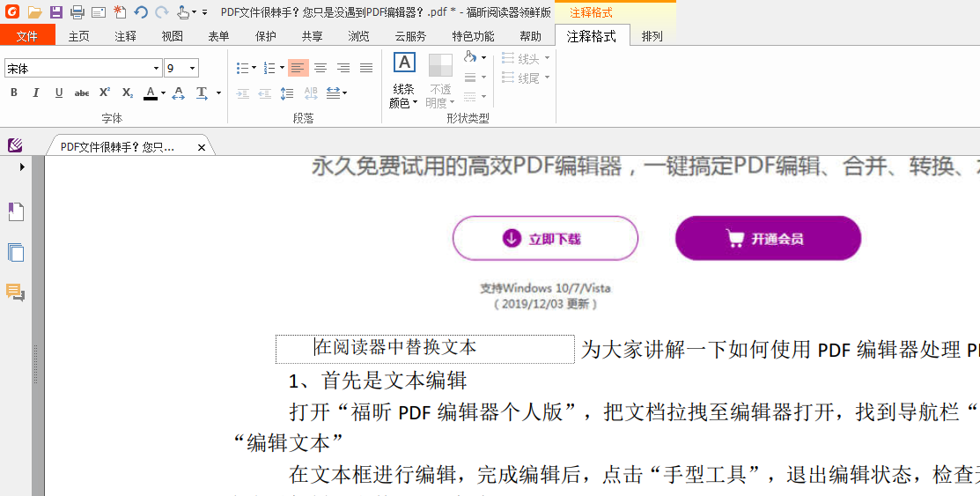Select justified text alignment
Screen dimensions: 980x496
tap(366, 68)
